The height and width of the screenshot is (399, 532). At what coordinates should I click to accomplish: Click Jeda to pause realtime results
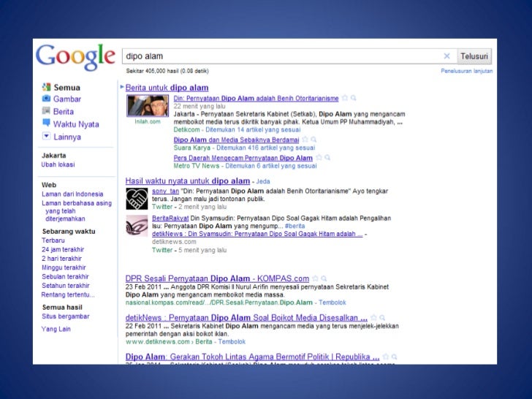(263, 181)
